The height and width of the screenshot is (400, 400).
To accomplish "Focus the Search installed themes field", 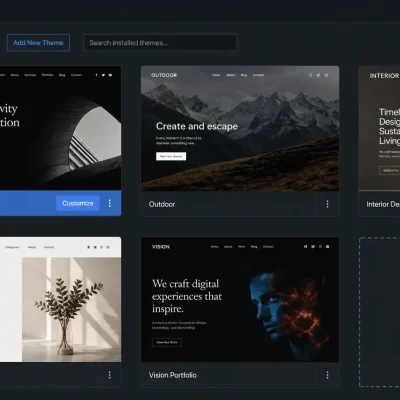I will tap(160, 43).
